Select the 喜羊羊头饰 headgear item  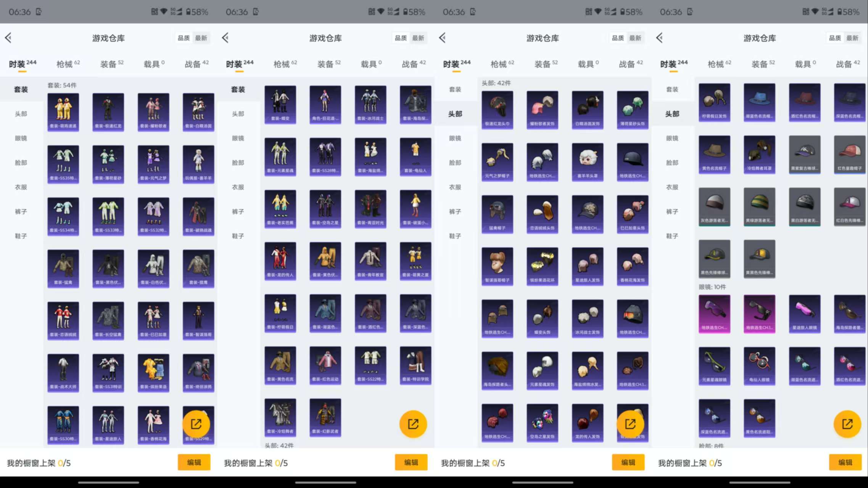(x=587, y=162)
